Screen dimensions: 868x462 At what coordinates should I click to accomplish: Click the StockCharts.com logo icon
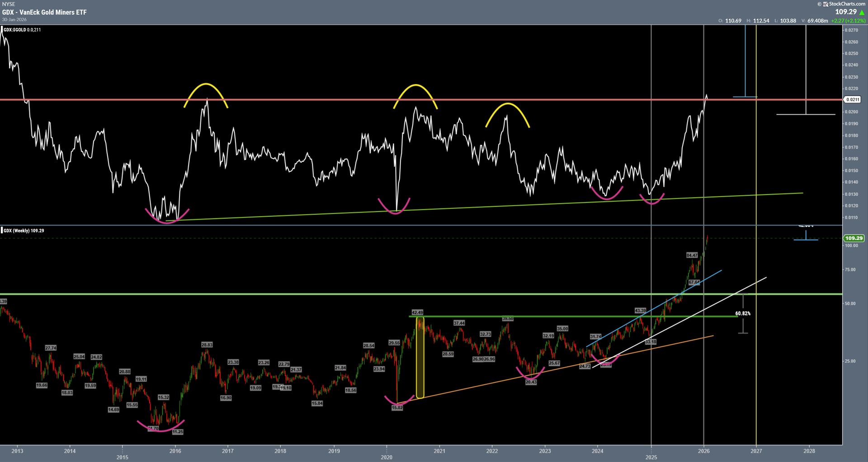tap(826, 4)
